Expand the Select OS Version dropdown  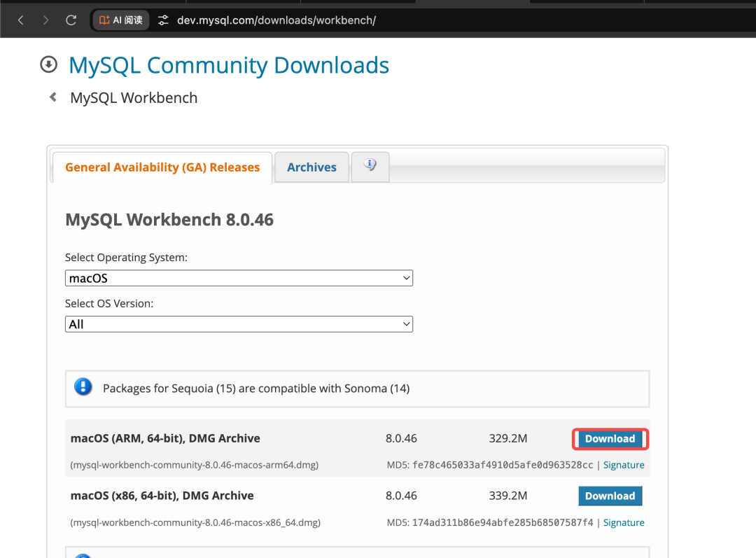tap(239, 324)
